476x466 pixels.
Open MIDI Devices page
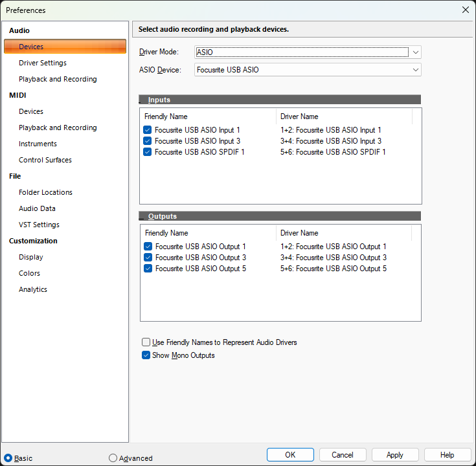pos(31,111)
